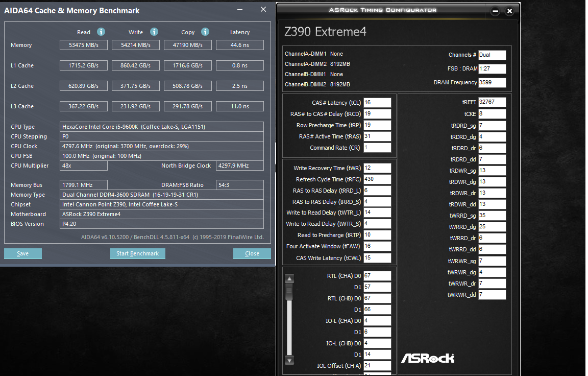Click the FSB : DRAM ratio field
This screenshot has height=376, width=588.
(x=492, y=69)
